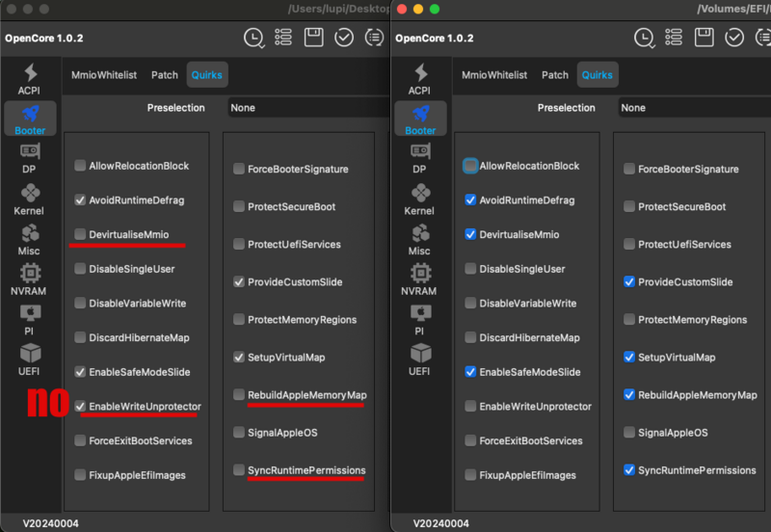Open NVRAM section in the right window
771x532 pixels.
tap(419, 279)
